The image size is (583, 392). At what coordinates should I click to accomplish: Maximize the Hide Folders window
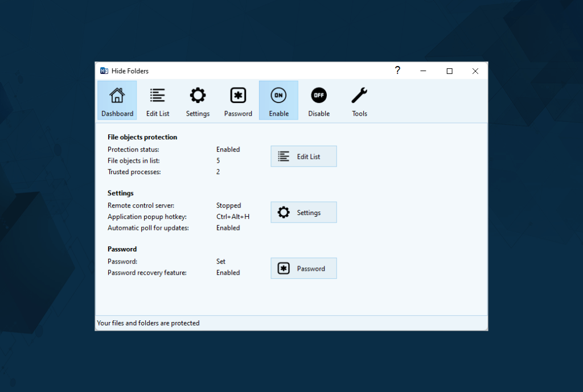pos(450,71)
